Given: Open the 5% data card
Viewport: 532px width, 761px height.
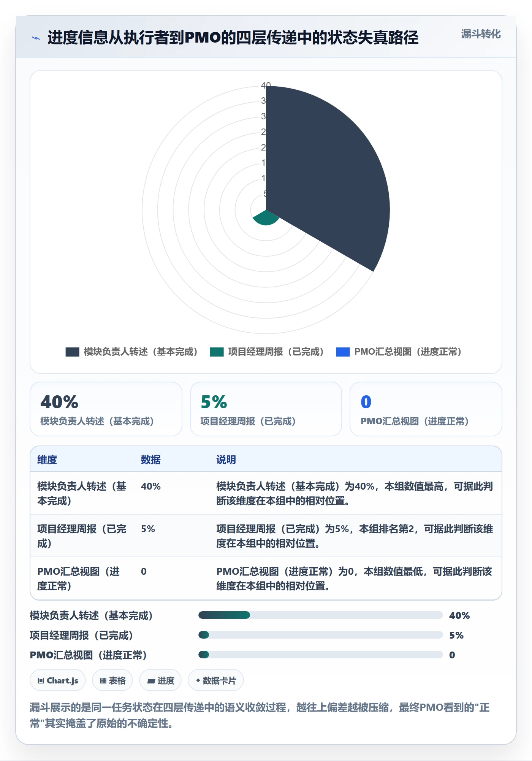Looking at the screenshot, I should pyautogui.click(x=266, y=409).
